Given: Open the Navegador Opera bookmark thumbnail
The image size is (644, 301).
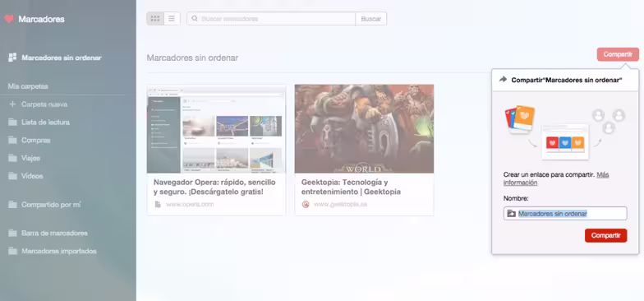Looking at the screenshot, I should click(x=216, y=128).
